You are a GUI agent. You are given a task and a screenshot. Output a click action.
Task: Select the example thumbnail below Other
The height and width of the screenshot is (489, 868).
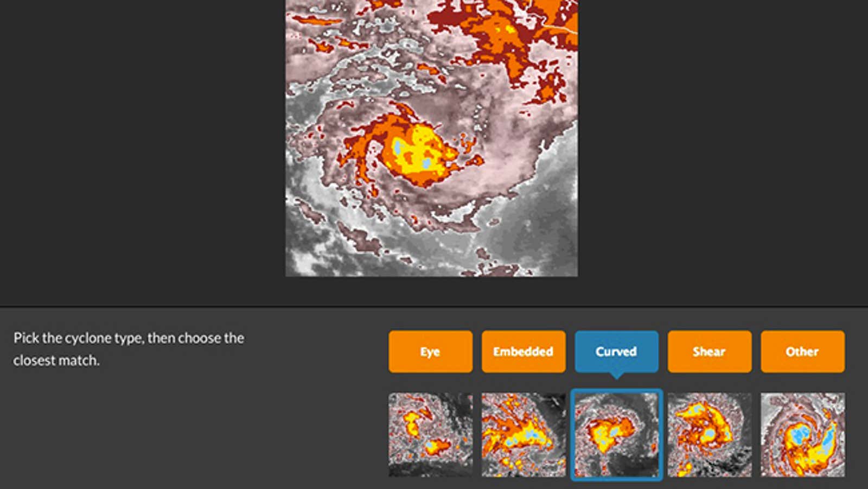(x=803, y=435)
